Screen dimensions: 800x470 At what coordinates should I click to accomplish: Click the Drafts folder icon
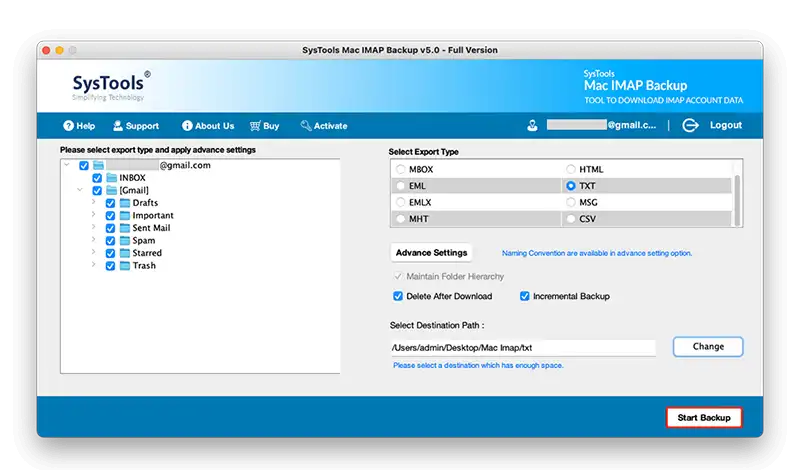(x=124, y=203)
